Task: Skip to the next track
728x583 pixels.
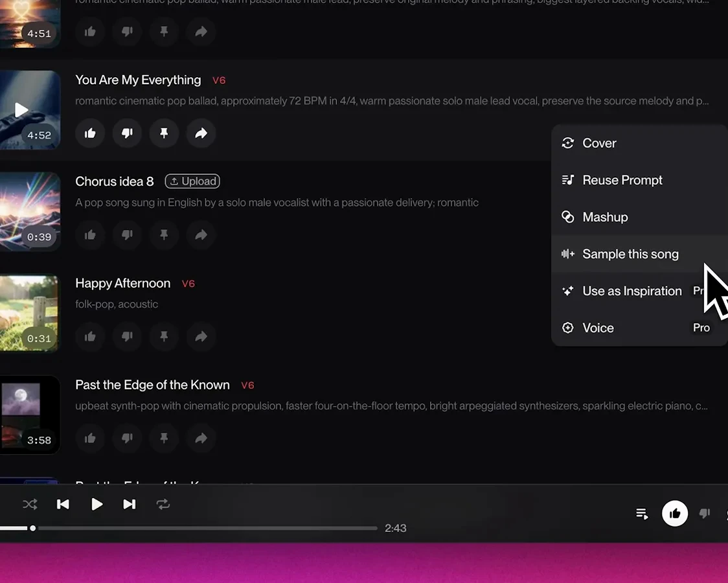Action: point(130,504)
